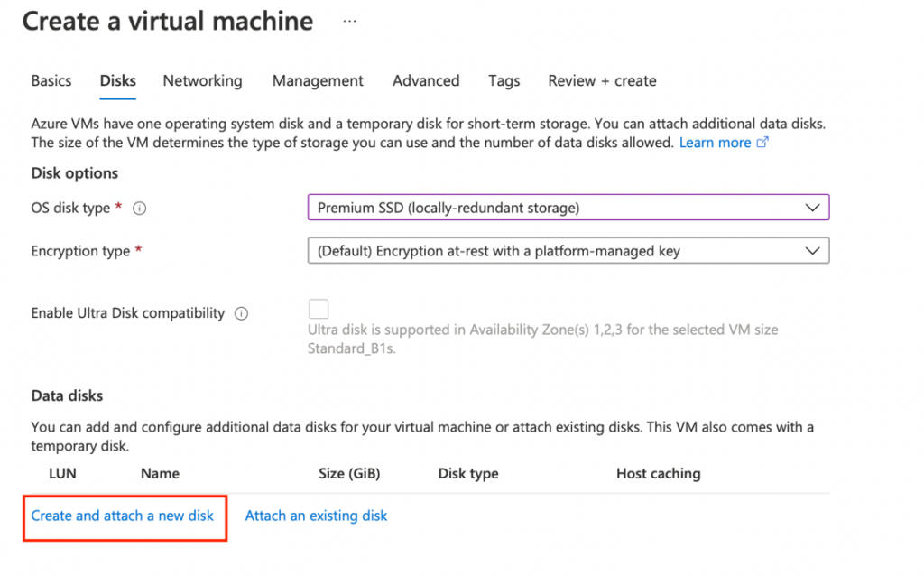Open the ellipsis menu beside the page title
The height and width of the screenshot is (576, 924).
[349, 22]
